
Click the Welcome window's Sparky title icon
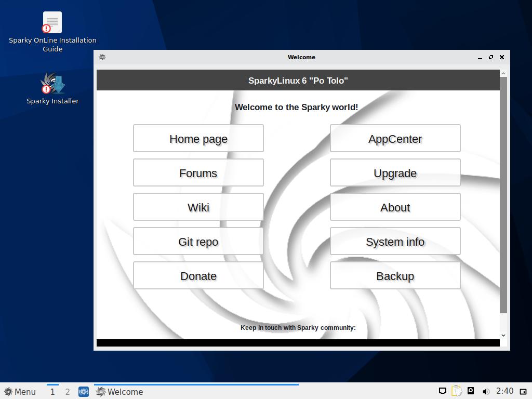tap(102, 57)
